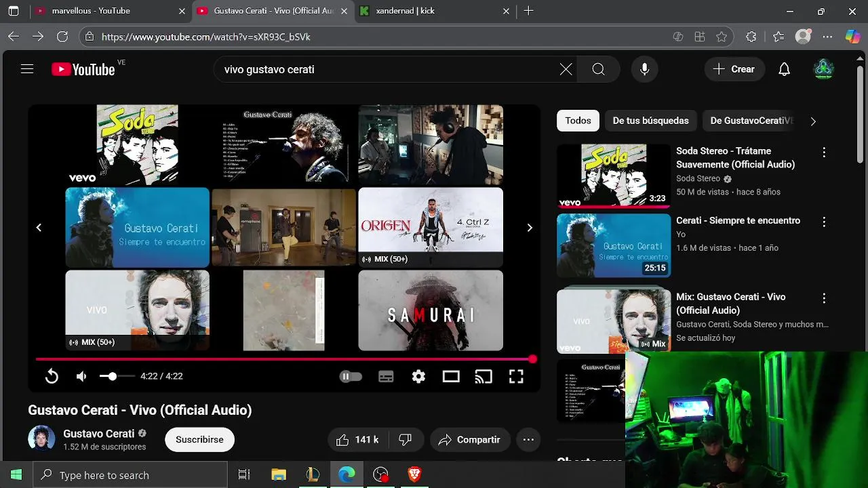
Task: Open the notifications bell
Action: click(x=785, y=69)
